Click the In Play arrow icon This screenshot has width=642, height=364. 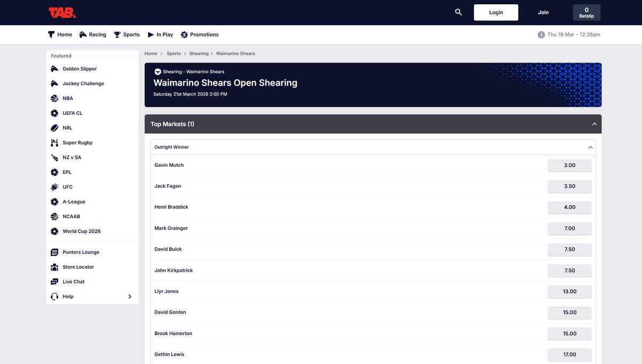pos(151,35)
